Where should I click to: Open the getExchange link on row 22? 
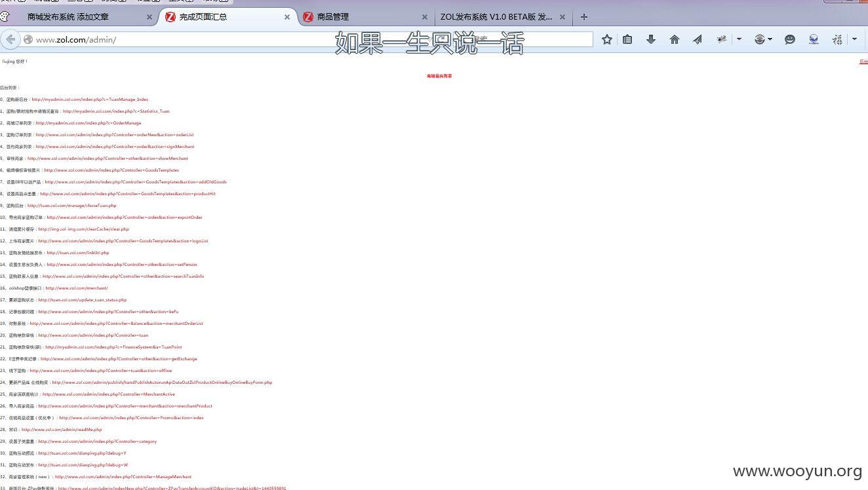(x=119, y=359)
